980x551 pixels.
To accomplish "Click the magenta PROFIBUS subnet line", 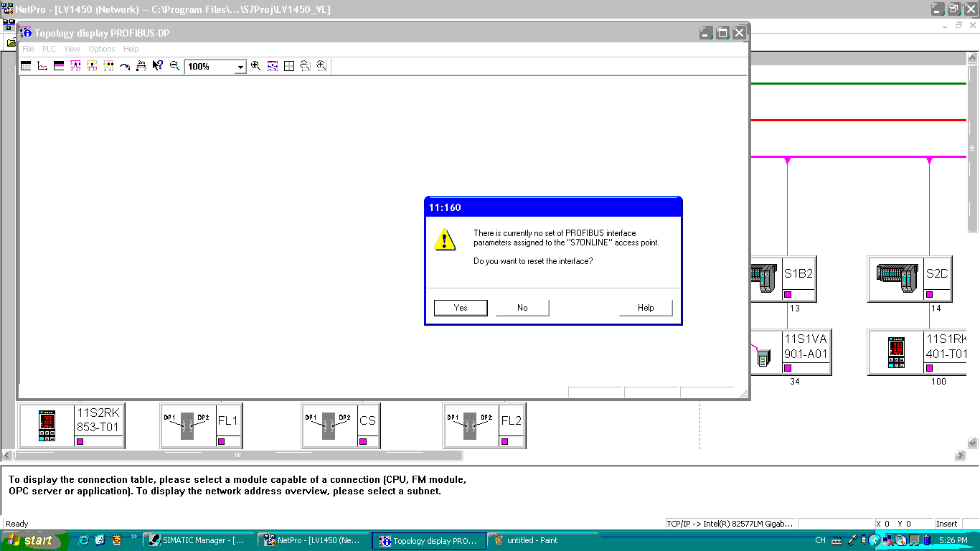I will [x=859, y=156].
